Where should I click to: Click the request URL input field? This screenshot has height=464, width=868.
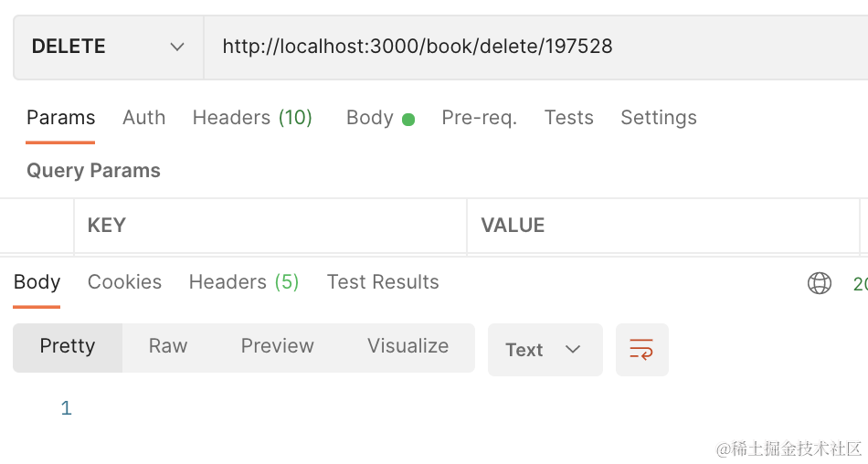pyautogui.click(x=535, y=47)
